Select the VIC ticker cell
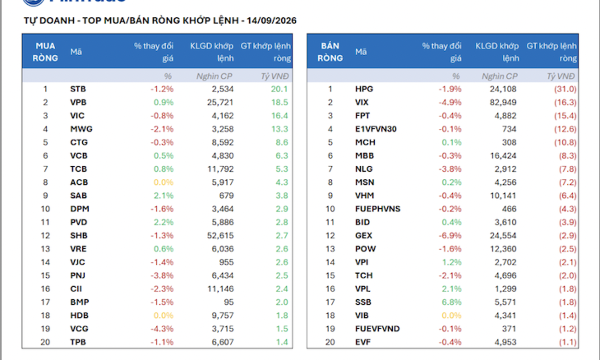The image size is (600, 360). point(77,116)
